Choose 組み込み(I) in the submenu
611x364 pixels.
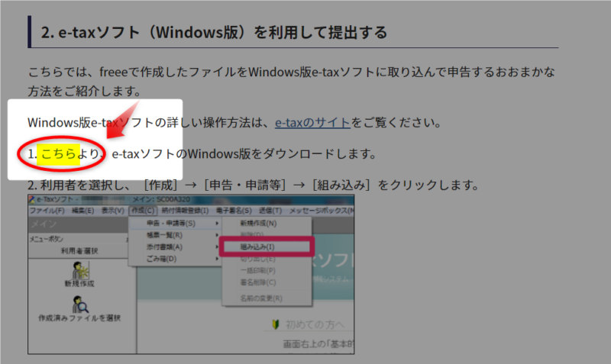[267, 246]
